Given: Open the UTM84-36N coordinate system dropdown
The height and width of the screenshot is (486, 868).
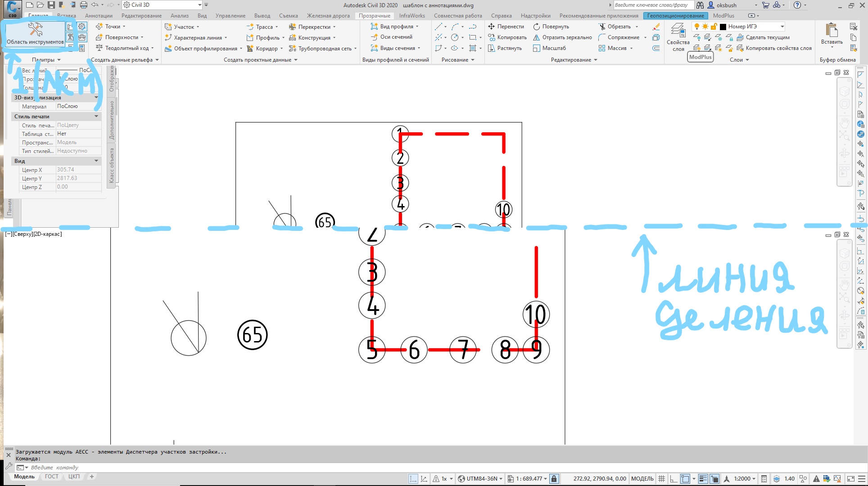Looking at the screenshot, I should coord(481,479).
